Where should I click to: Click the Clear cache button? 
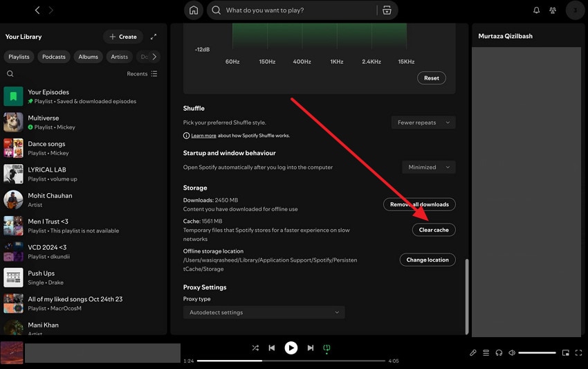(x=434, y=230)
